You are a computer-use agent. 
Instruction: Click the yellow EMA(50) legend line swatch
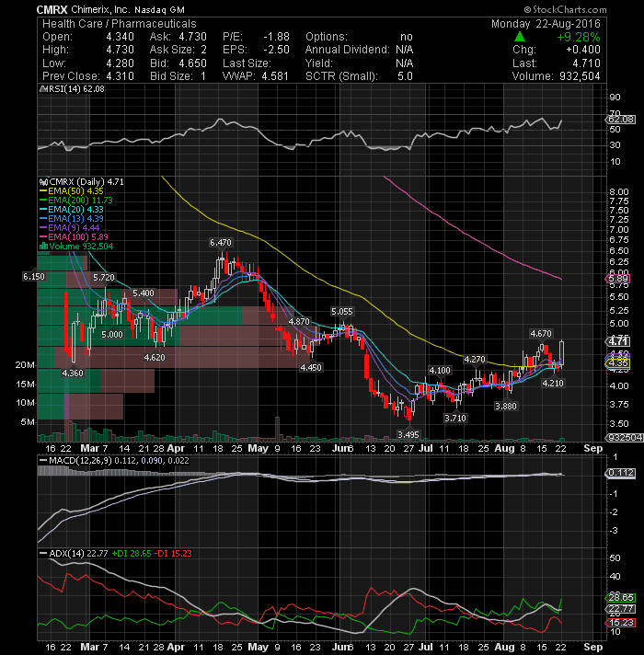(43, 191)
